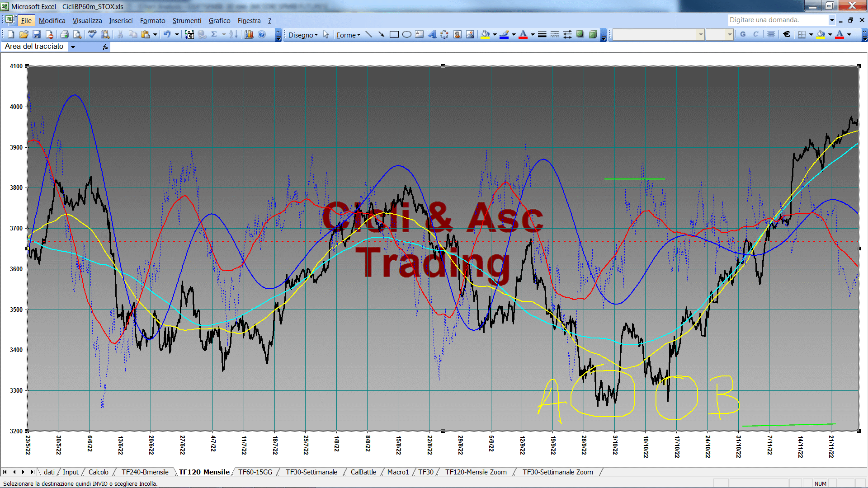The image size is (868, 488).
Task: Open the Finestra menu
Action: tap(249, 21)
